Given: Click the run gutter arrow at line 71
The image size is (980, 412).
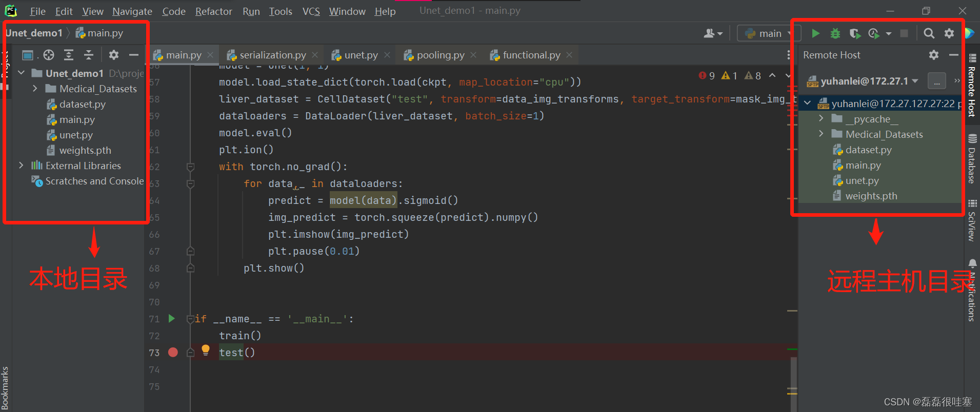Looking at the screenshot, I should tap(172, 319).
